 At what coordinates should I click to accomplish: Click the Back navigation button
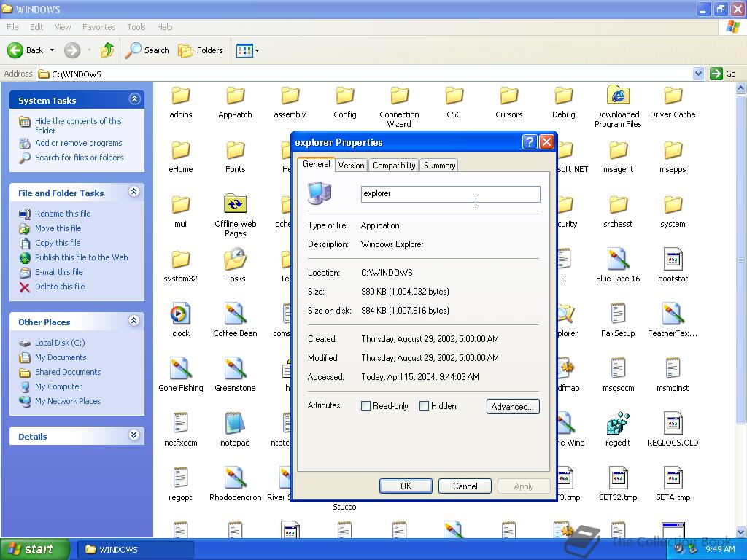pyautogui.click(x=26, y=50)
